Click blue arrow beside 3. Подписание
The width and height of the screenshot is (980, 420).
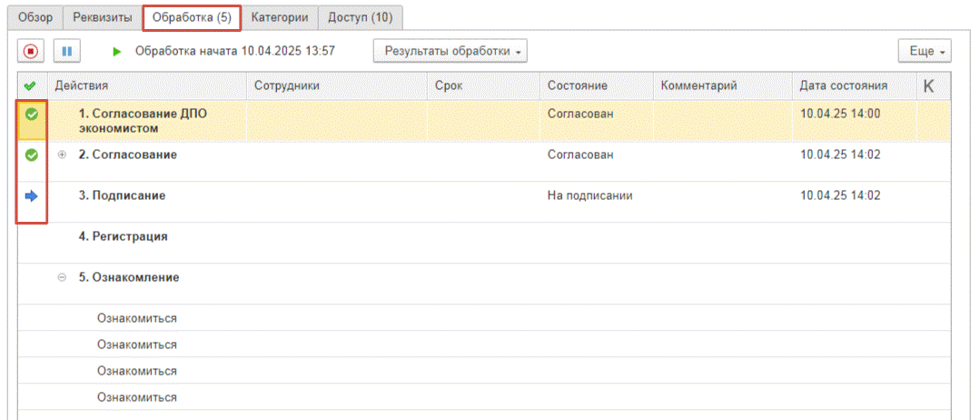coord(31,196)
